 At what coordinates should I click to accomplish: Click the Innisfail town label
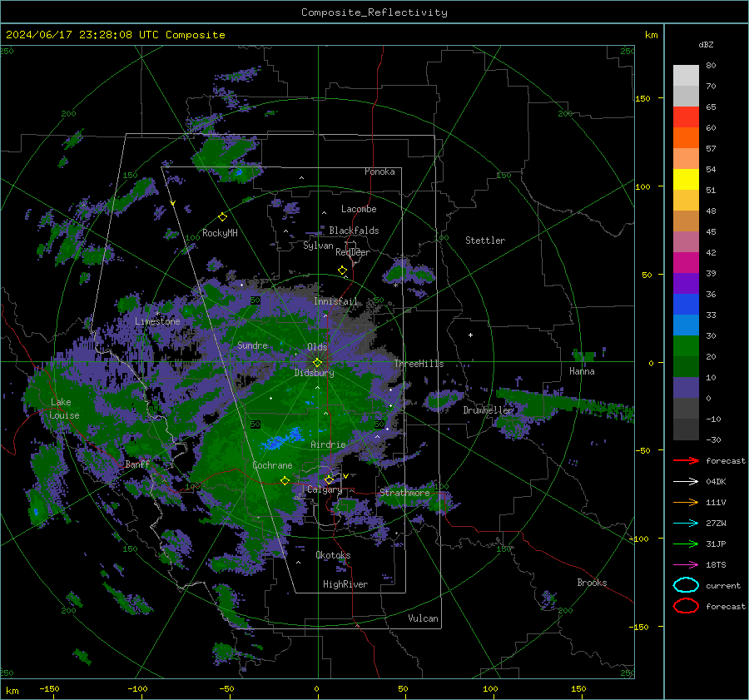(335, 301)
